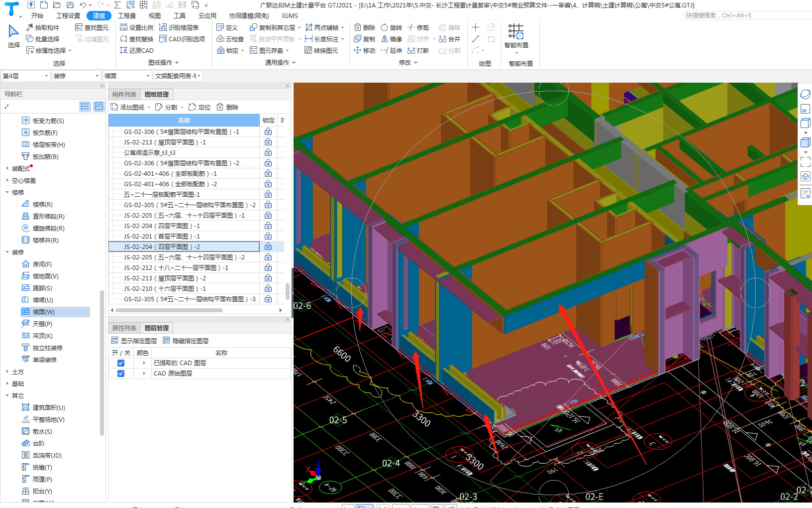Click 显示指定图层 show specified layer
This screenshot has height=508, width=812.
click(x=134, y=341)
